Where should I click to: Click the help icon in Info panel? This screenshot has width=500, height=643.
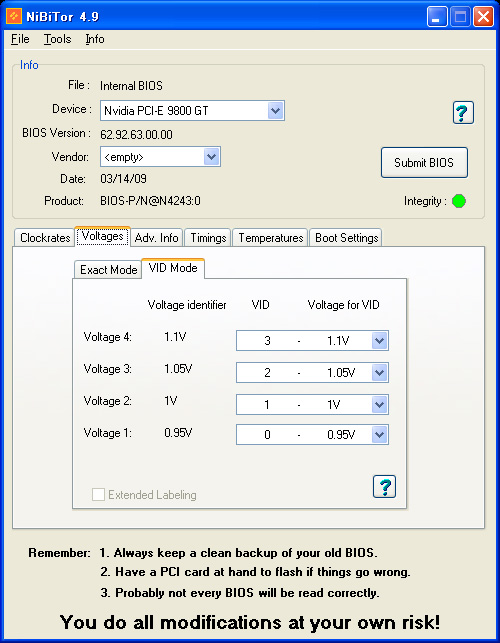click(x=463, y=112)
